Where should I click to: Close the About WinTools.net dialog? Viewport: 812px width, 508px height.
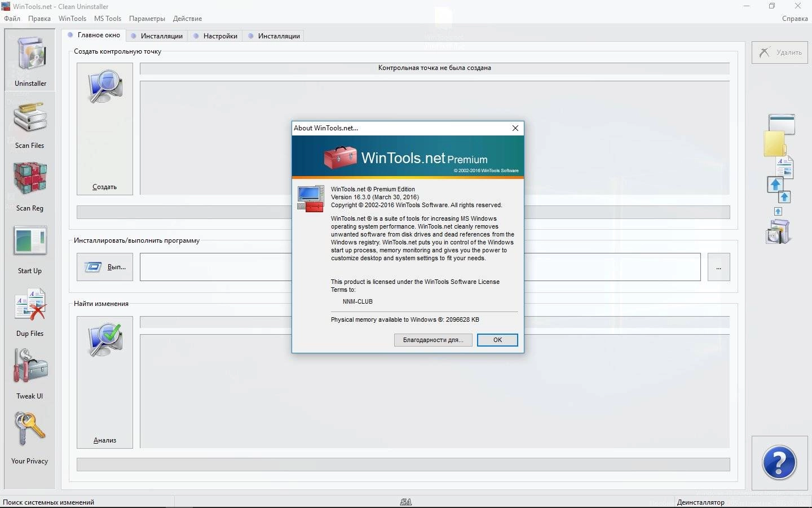(x=515, y=128)
